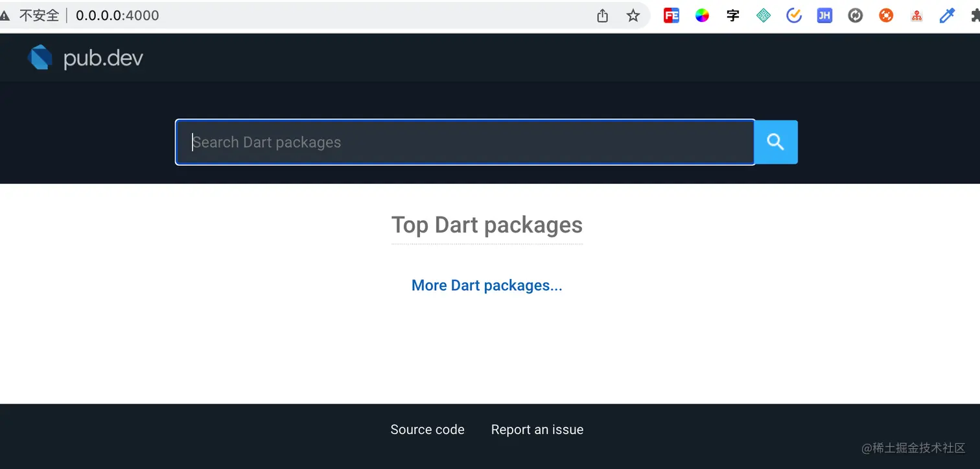
Task: Open the More Dart packages link
Action: point(487,286)
